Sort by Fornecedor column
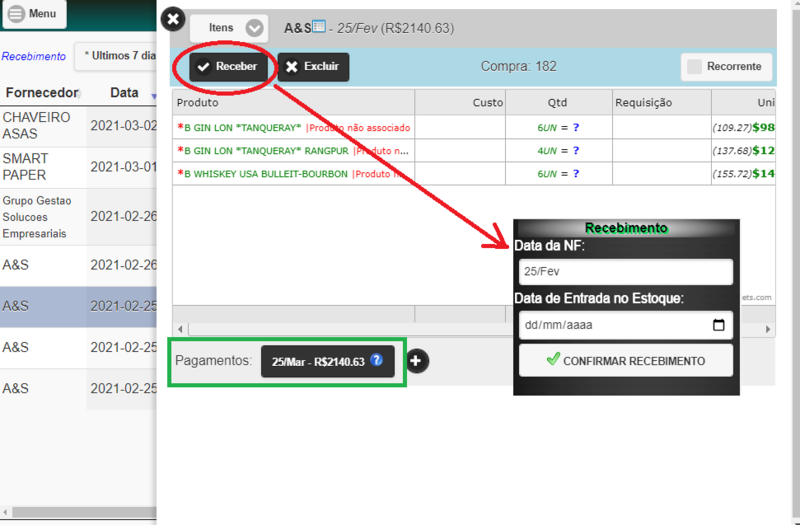This screenshot has width=800, height=525. [42, 93]
